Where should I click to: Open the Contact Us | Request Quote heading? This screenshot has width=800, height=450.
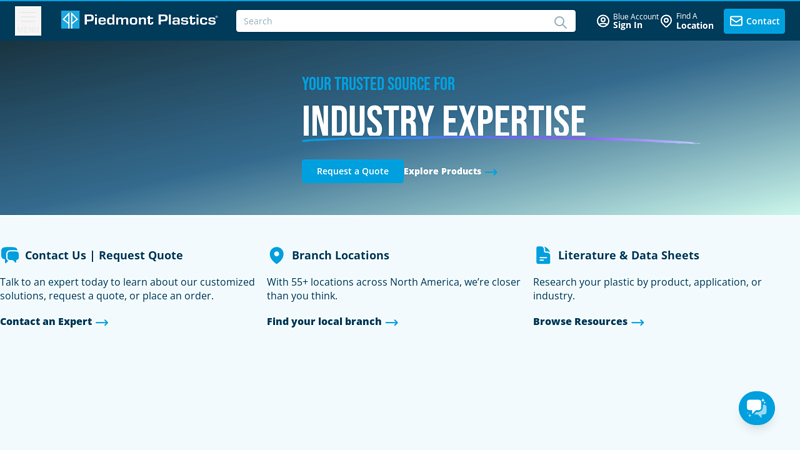[x=104, y=255]
